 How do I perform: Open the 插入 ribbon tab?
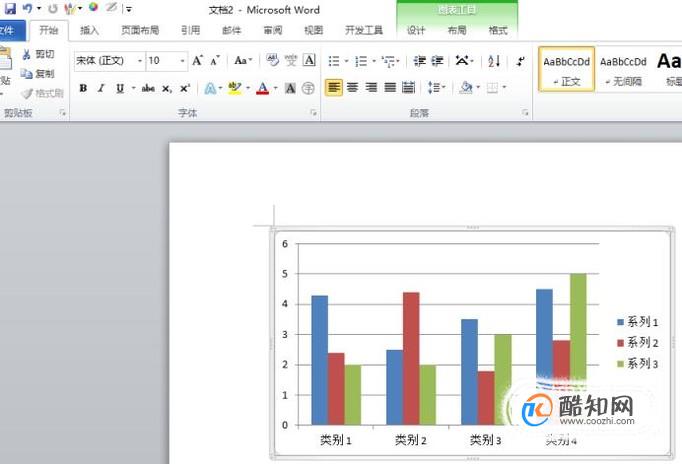[90, 30]
